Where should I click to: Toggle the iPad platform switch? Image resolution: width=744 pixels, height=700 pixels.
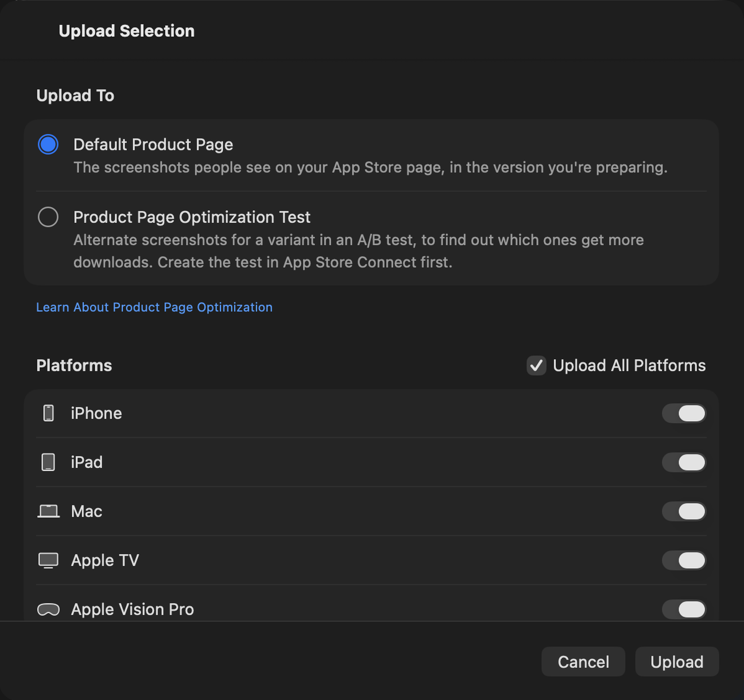point(684,462)
